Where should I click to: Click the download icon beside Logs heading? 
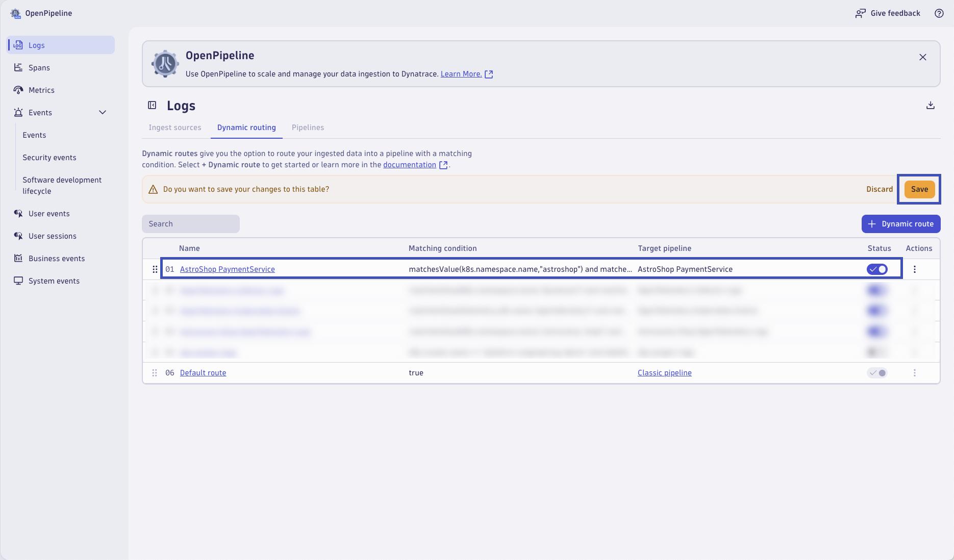pos(931,105)
